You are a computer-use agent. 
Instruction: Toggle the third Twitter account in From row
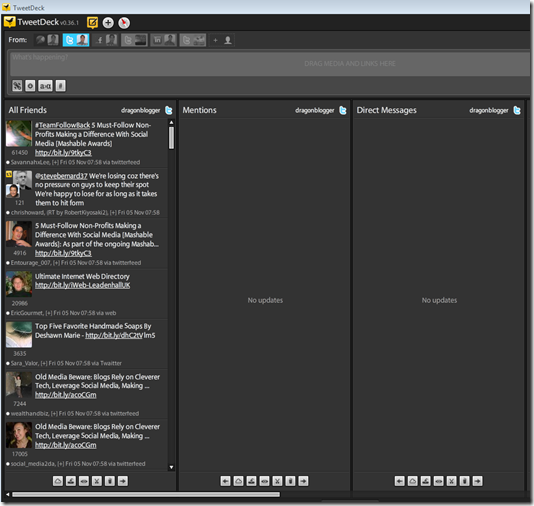click(x=193, y=40)
